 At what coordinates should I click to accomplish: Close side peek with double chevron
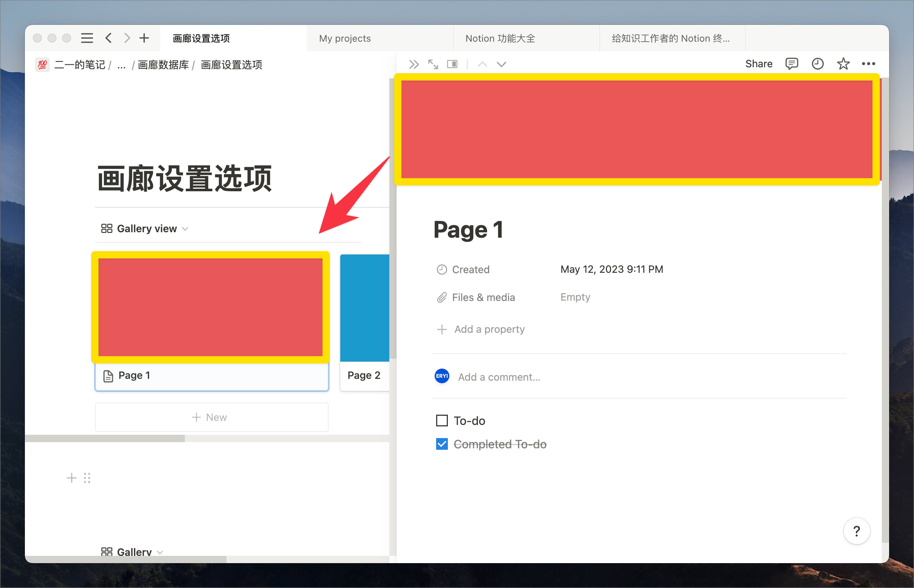tap(414, 64)
